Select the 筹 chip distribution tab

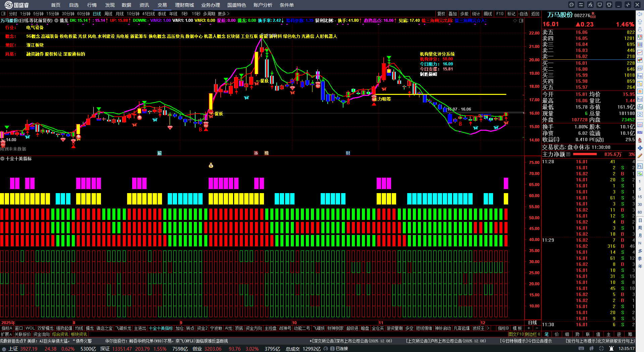[630, 334]
